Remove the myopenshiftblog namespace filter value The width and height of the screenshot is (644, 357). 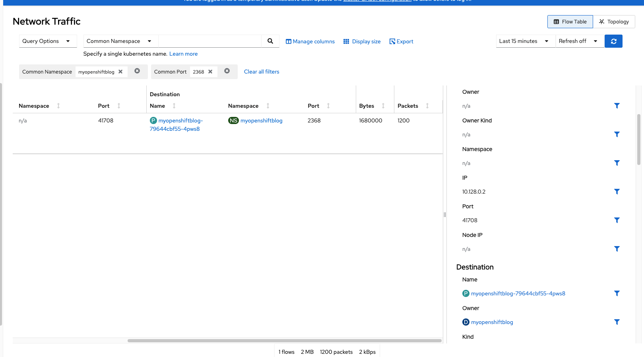click(x=120, y=72)
